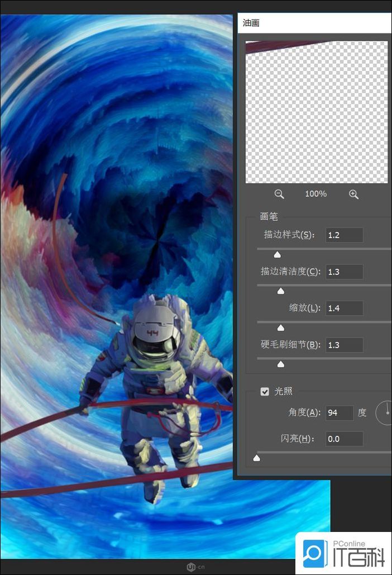
Task: Click the 描边样式(S) label
Action: pos(289,235)
